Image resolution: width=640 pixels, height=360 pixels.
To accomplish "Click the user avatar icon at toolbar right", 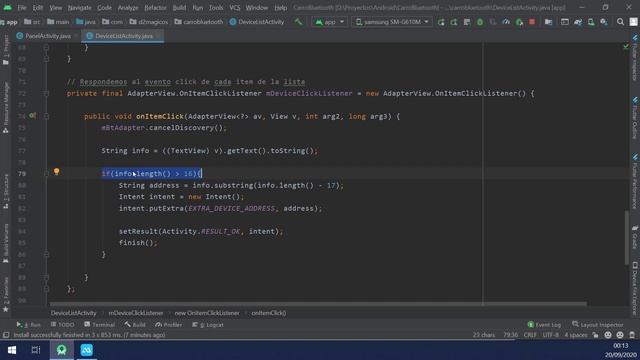I will 633,22.
